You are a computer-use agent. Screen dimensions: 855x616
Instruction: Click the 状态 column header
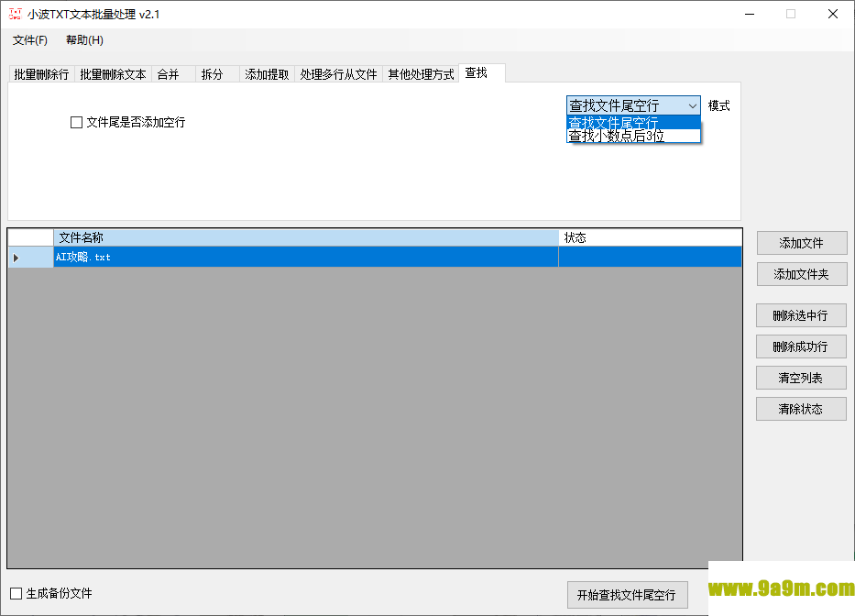(650, 238)
